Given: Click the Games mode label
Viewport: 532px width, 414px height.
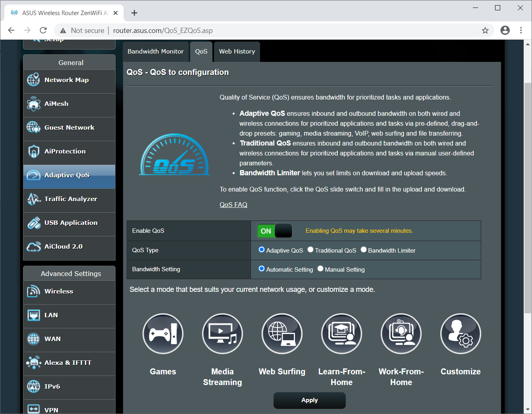Looking at the screenshot, I should tap(163, 372).
